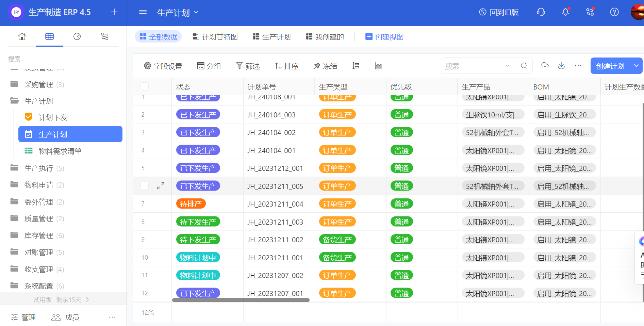
Task: Open the 生产计划 title dropdown
Action: [177, 13]
